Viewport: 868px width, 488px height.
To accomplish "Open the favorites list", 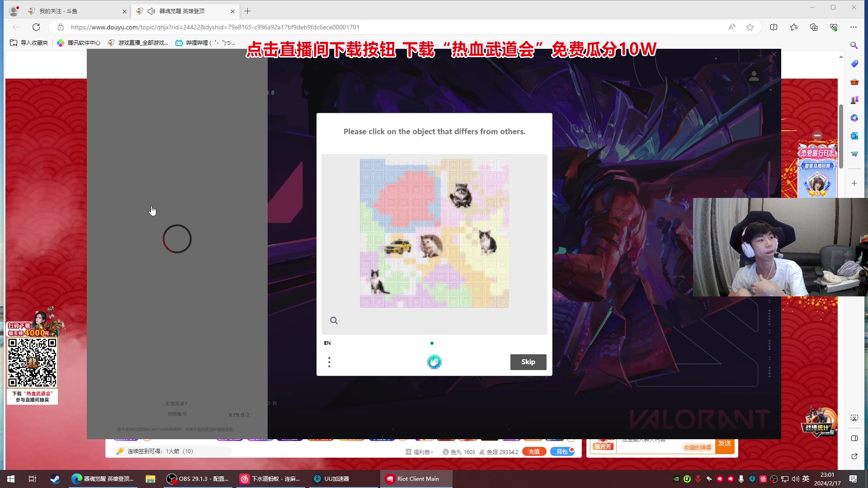I will click(x=794, y=27).
